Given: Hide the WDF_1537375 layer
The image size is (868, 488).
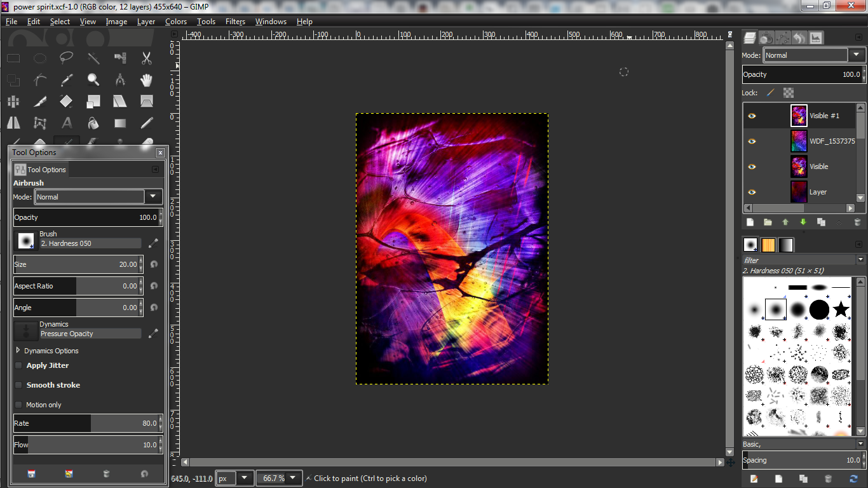Looking at the screenshot, I should (x=752, y=141).
